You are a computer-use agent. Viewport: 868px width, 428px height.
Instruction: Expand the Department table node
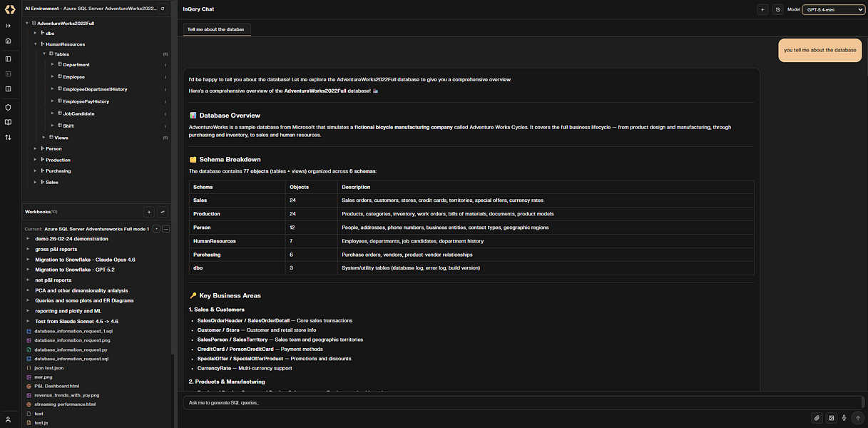pos(52,65)
